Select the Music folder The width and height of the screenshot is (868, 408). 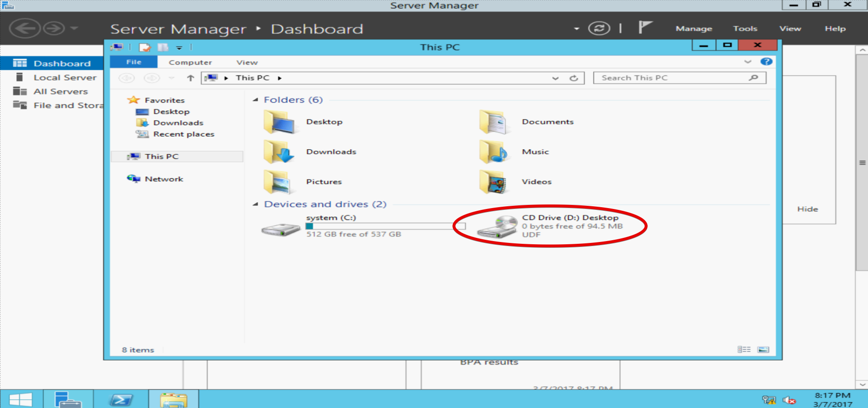pyautogui.click(x=514, y=152)
